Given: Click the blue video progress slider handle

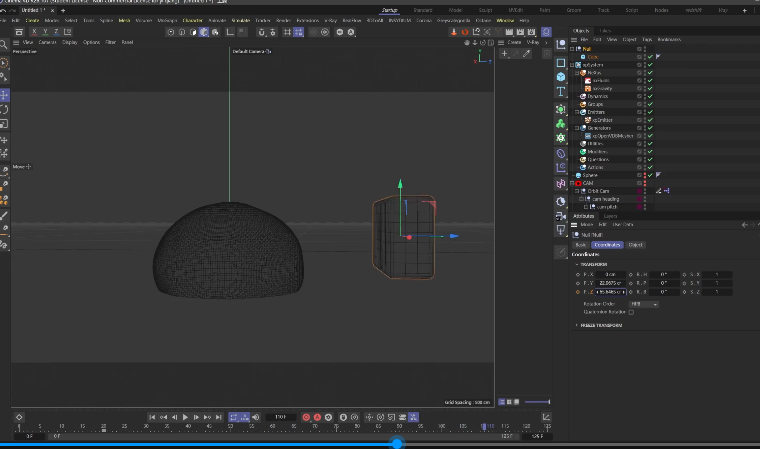Looking at the screenshot, I should click(x=397, y=443).
